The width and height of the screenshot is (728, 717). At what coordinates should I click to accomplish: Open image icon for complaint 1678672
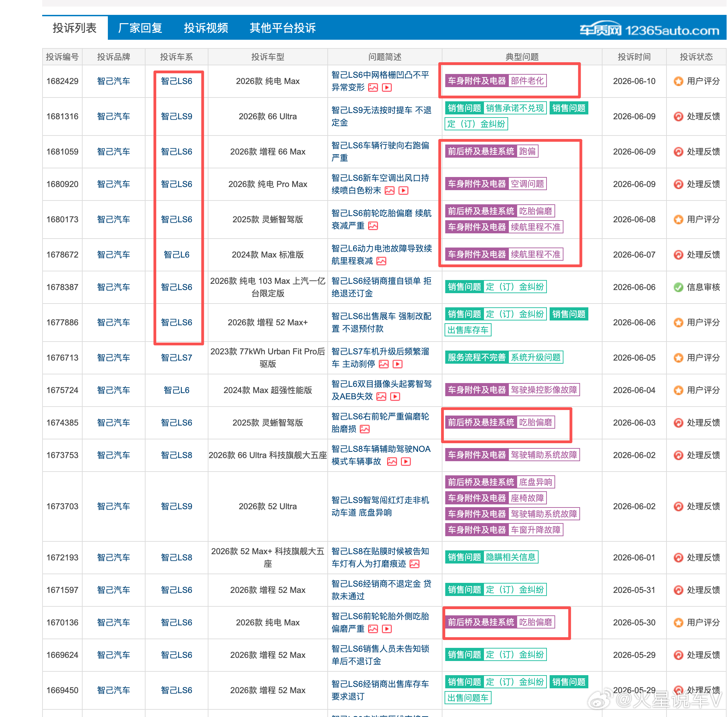point(381,261)
